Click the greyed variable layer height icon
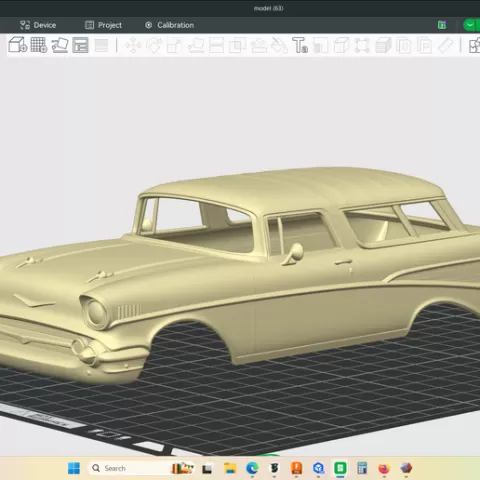This screenshot has height=480, width=480. click(x=101, y=45)
